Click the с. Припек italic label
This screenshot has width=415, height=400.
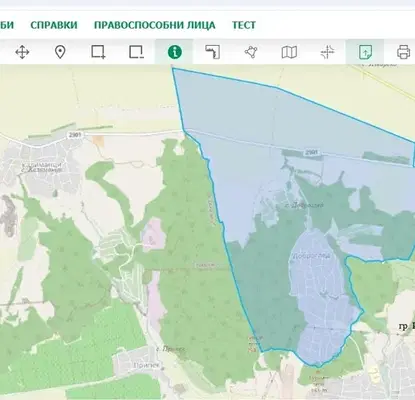point(171,349)
